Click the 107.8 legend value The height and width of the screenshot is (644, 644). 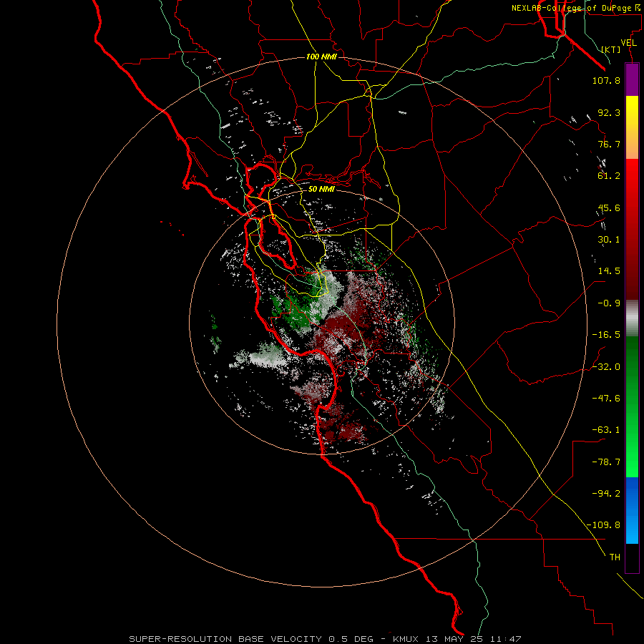point(606,80)
